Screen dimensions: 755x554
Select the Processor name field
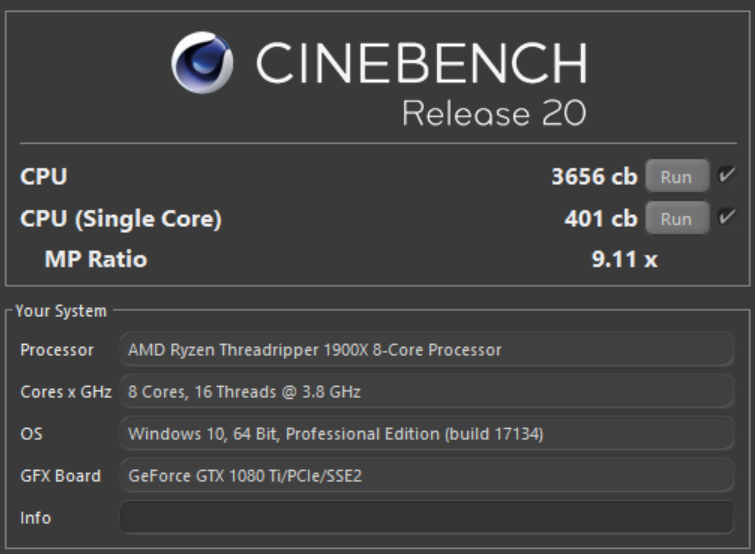[427, 350]
